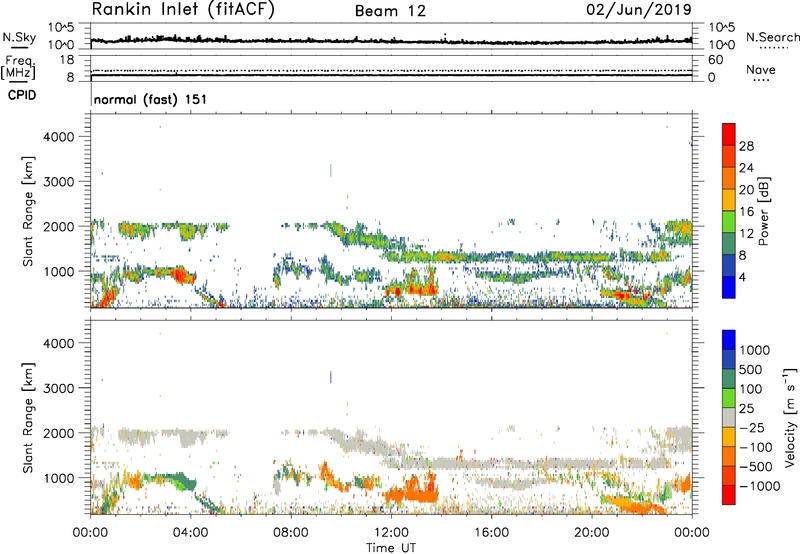Select the '-500' velocity colorbar label

(755, 467)
